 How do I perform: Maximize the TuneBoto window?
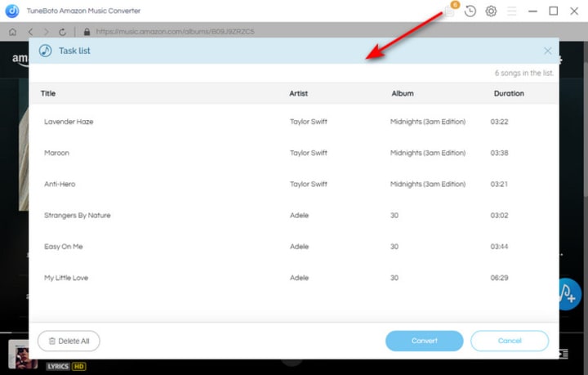553,11
